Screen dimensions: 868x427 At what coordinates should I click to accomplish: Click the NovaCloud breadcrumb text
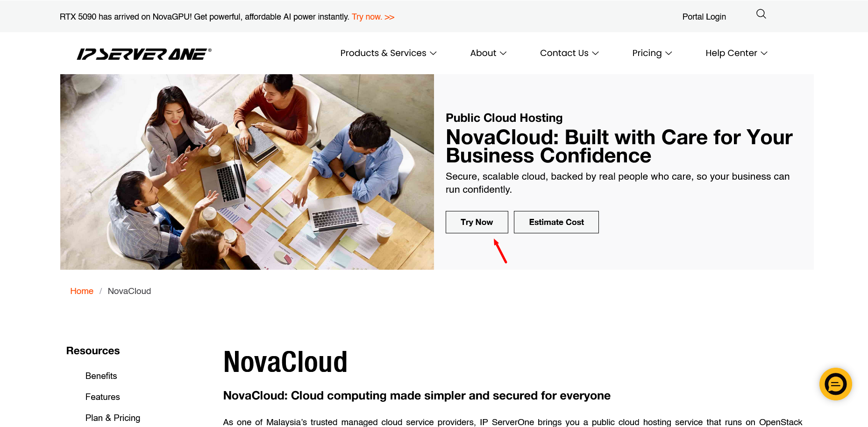(x=129, y=291)
